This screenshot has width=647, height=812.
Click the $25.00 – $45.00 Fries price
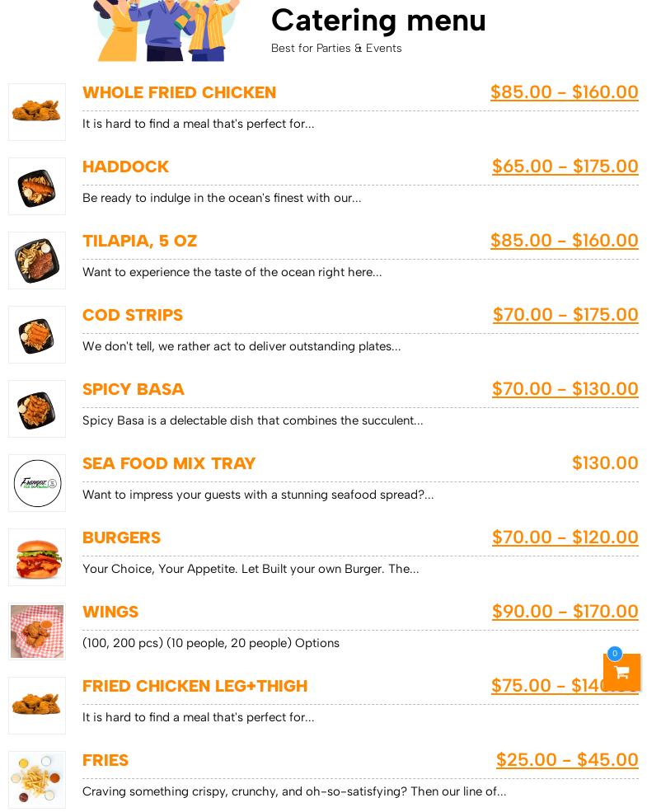(567, 760)
